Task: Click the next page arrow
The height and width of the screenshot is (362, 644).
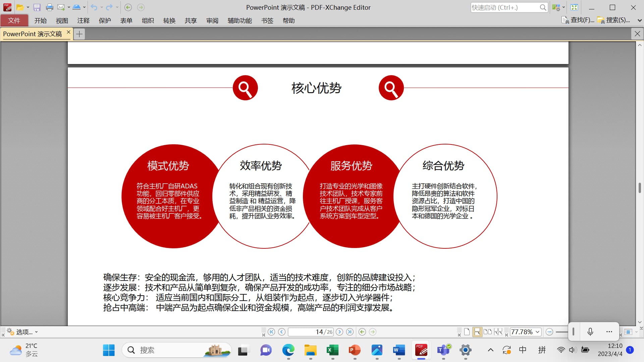Action: 339,332
